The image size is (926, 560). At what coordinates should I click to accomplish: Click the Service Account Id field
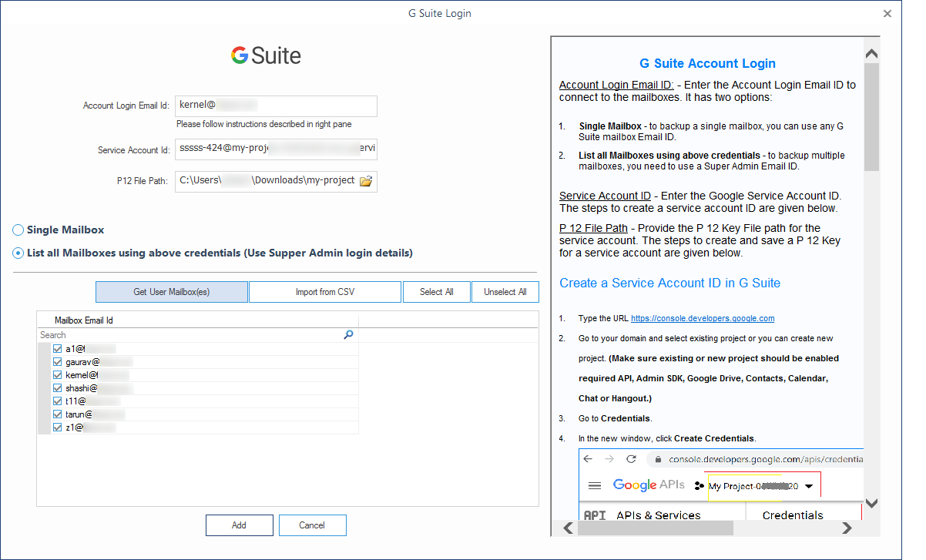pos(276,149)
